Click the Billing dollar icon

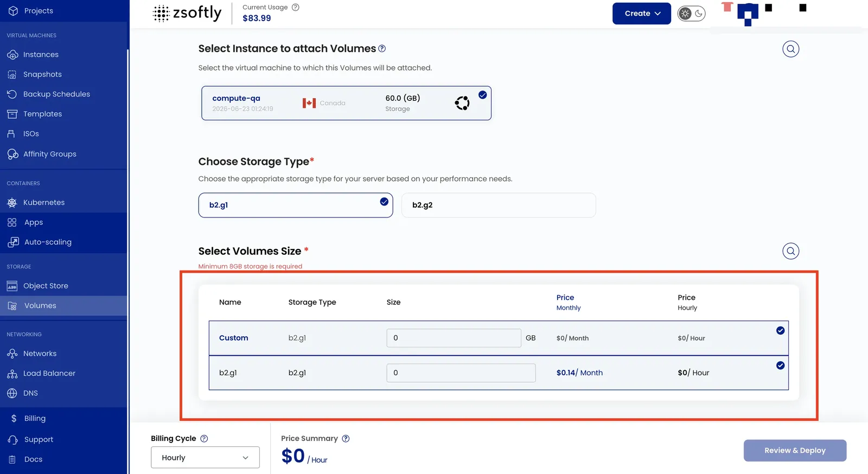coord(14,419)
